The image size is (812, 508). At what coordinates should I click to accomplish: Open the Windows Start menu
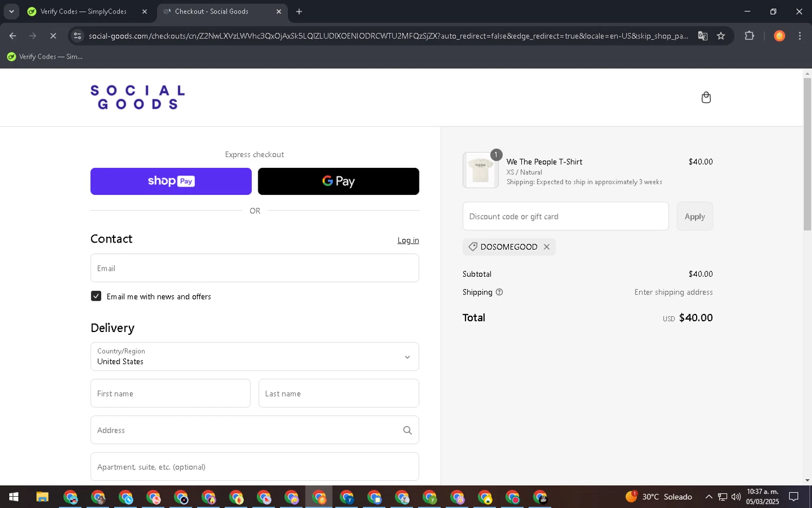[x=14, y=497]
